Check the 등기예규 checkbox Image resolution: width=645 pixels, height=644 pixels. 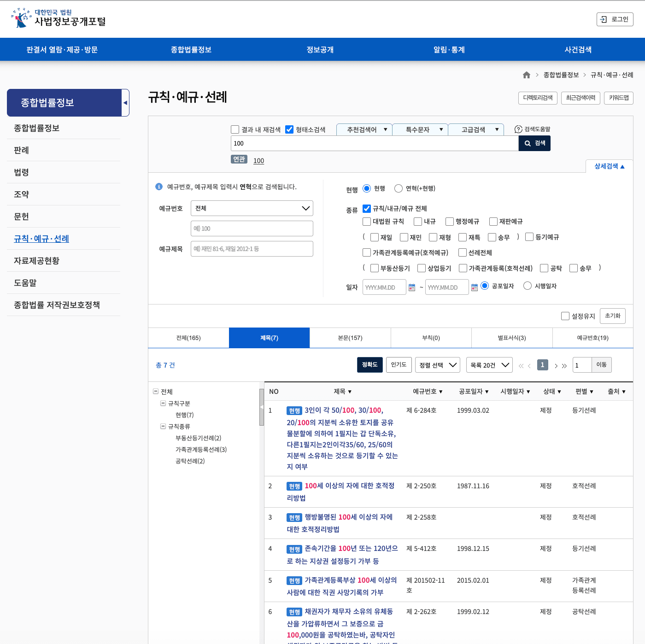pyautogui.click(x=529, y=237)
